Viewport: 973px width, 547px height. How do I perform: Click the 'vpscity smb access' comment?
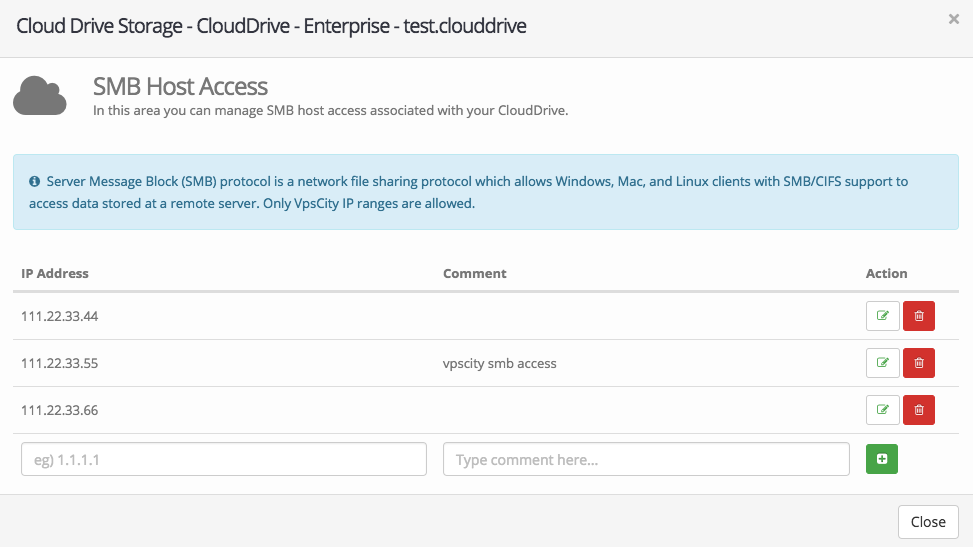click(x=499, y=363)
